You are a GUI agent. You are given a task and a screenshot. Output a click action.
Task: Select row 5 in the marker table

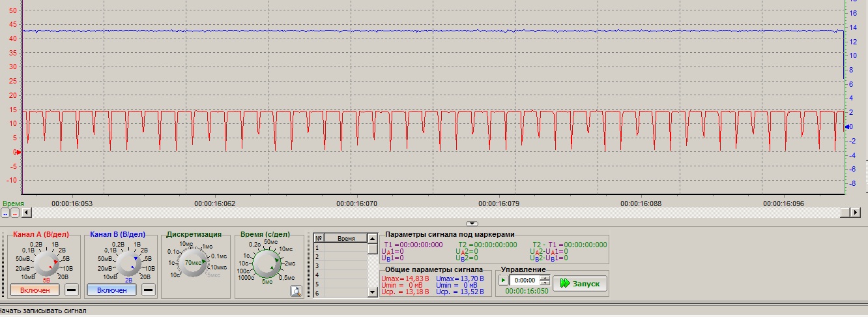[x=340, y=284]
